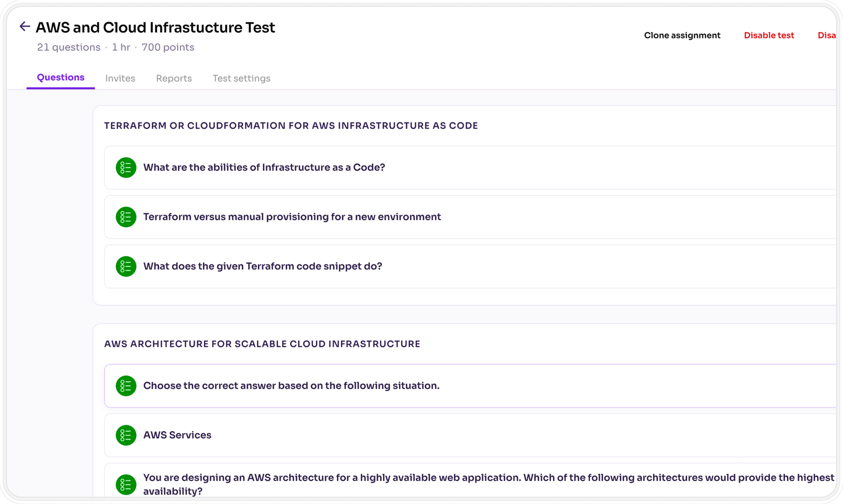The height and width of the screenshot is (504, 843).
Task: Select 'Terraform or CloudFormation for AWS Infrastructure as Code' section heading
Action: coord(291,126)
